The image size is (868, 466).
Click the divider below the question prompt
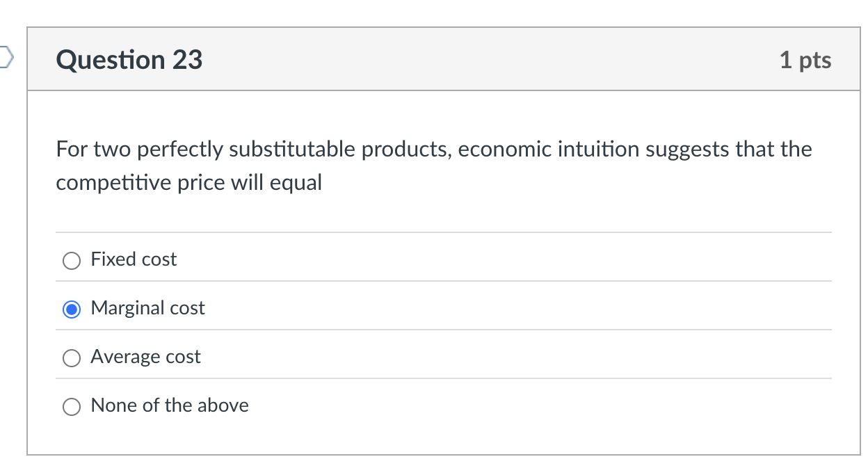(444, 232)
